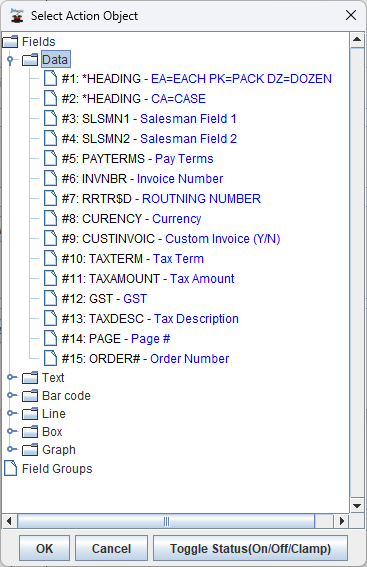Click the document icon beside TAXAMOUNT

(x=50, y=278)
